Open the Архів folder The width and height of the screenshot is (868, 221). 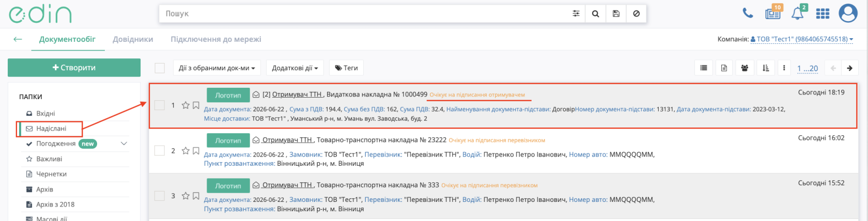click(x=44, y=190)
